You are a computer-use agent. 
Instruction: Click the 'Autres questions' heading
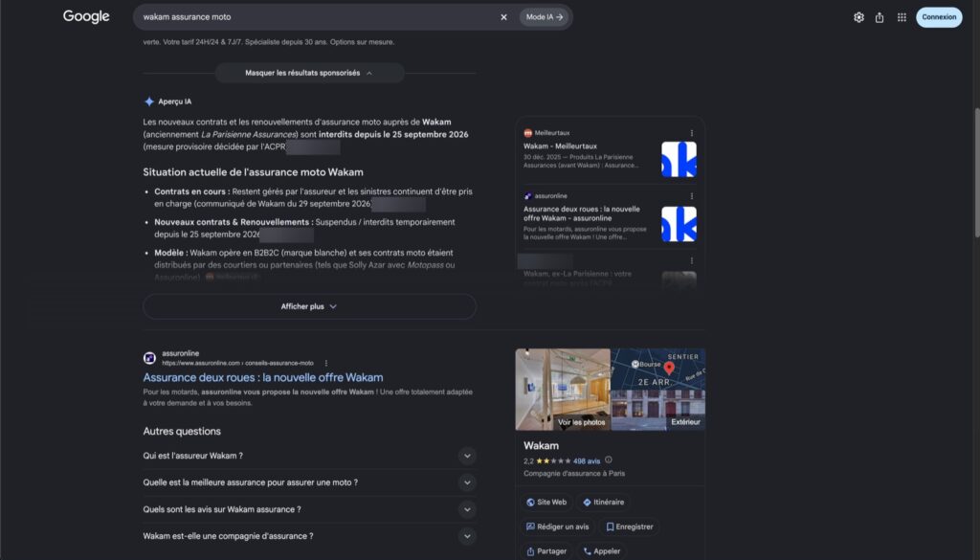[x=182, y=432]
